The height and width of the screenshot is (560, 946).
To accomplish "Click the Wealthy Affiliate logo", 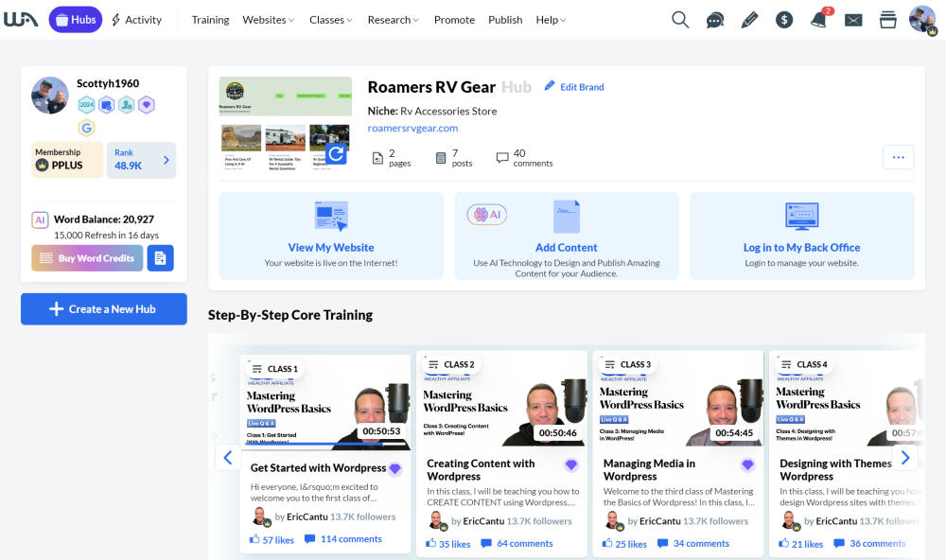I will (x=21, y=20).
